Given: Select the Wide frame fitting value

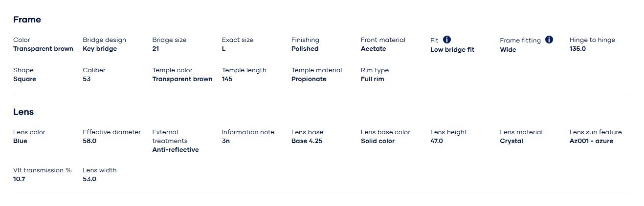Looking at the screenshot, I should [x=508, y=49].
